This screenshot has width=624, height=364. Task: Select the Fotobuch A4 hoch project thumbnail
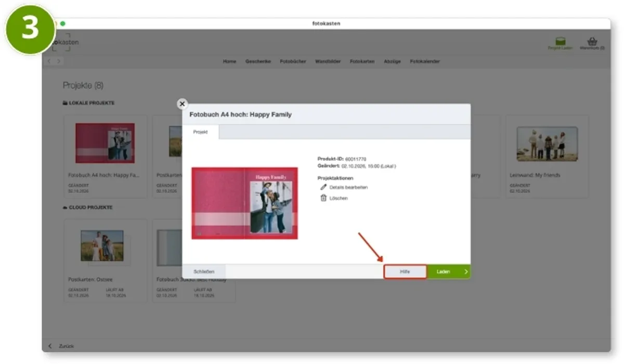(105, 143)
